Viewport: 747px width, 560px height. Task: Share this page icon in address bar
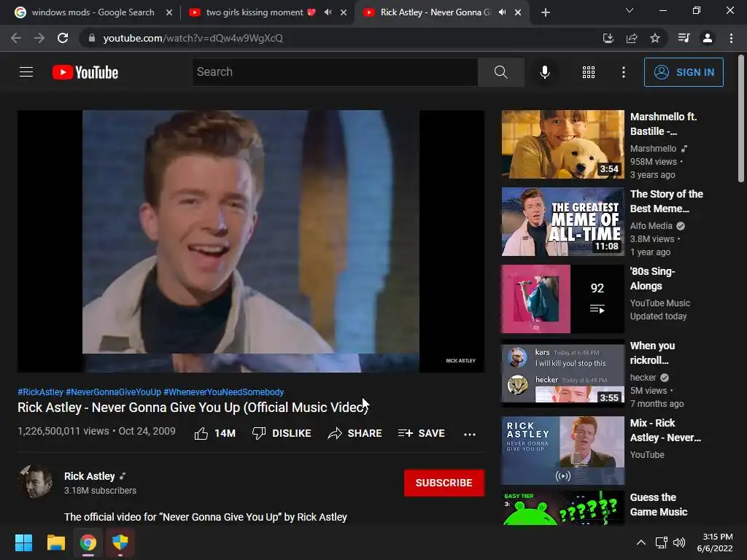[x=632, y=38]
